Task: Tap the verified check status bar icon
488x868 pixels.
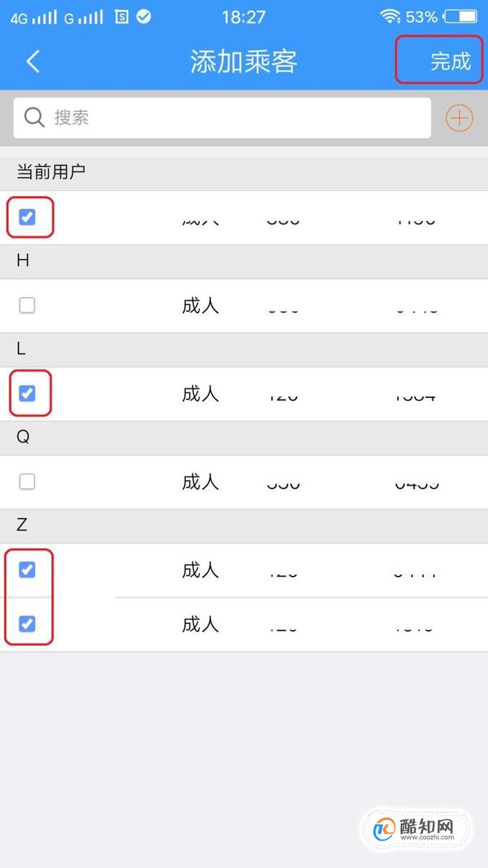Action: tap(144, 16)
